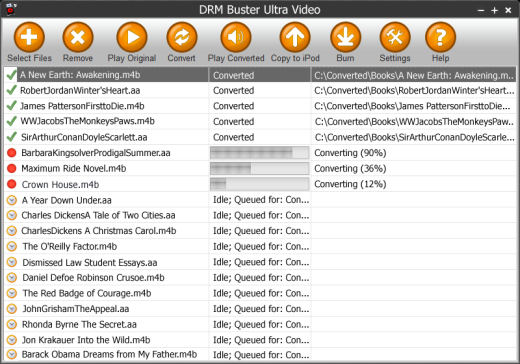Select file The O'Reilly Factor.m4b

pyautogui.click(x=70, y=246)
